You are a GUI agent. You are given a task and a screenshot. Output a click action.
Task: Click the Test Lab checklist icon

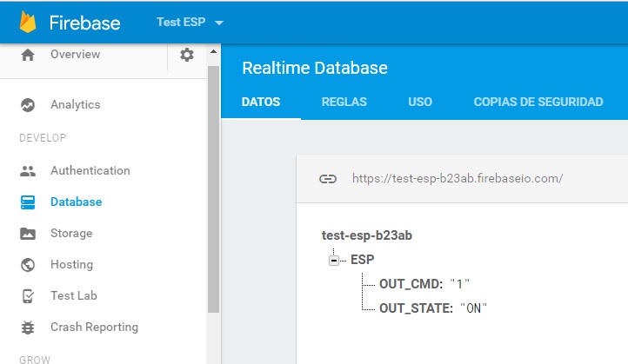(28, 296)
